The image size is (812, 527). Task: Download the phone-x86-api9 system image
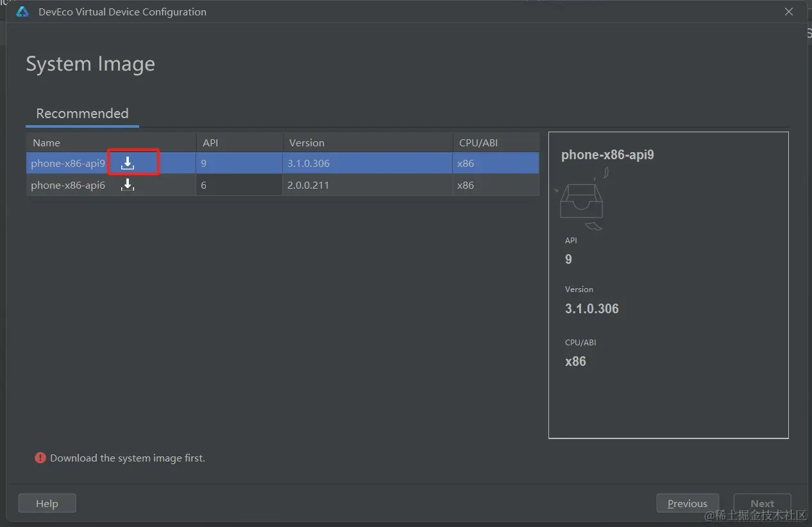[x=128, y=163]
